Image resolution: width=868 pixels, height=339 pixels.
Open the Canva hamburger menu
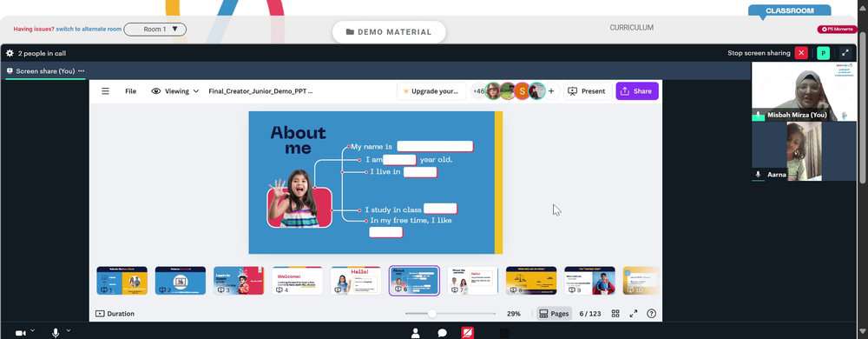(105, 91)
